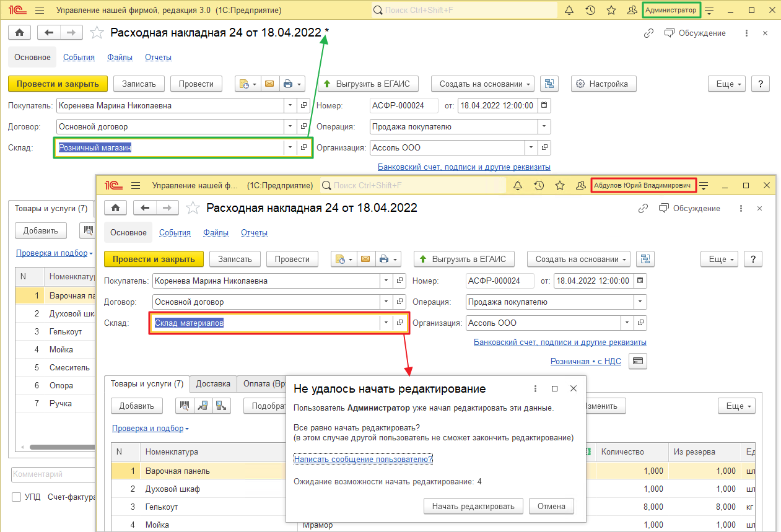The image size is (781, 532).
Task: Click envelope email icon in Абдулов window toolbar
Action: coord(365,259)
